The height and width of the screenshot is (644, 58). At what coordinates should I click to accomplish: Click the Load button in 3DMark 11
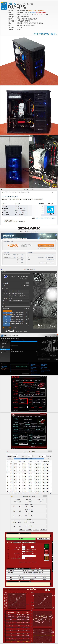tap(43, 263)
